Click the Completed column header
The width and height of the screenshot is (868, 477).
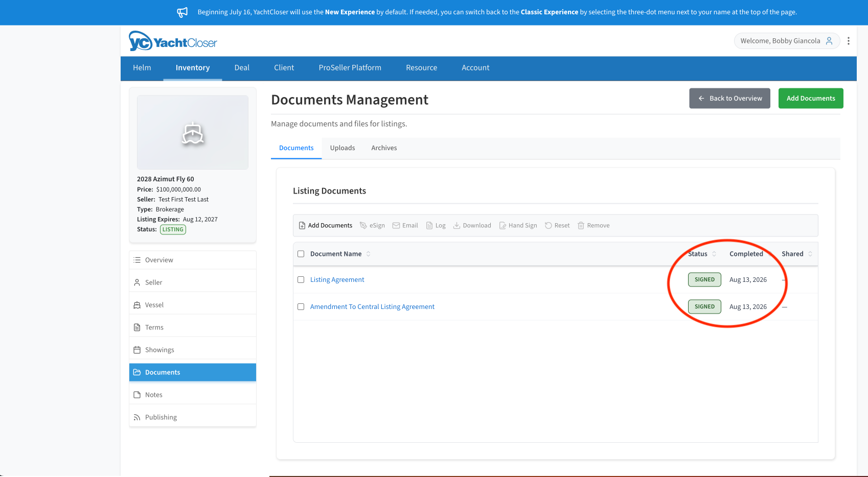tap(746, 254)
